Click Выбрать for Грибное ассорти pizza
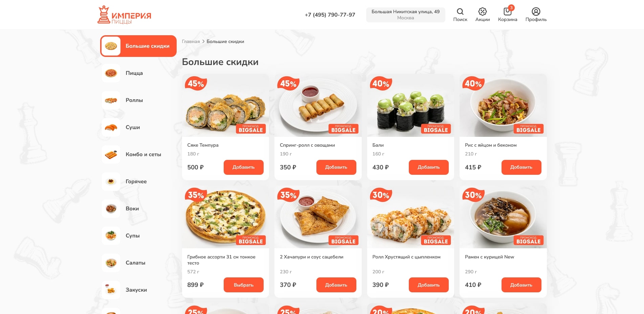644x314 pixels. (243, 285)
